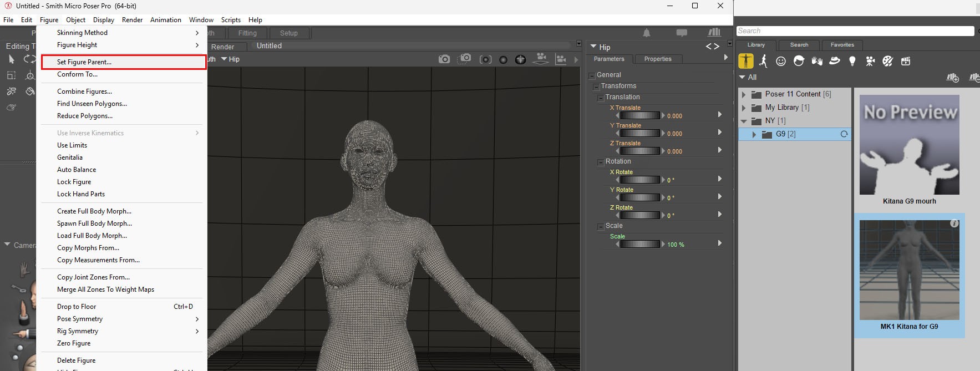
Task: Click the ground shadow camera icon
Action: tap(541, 58)
